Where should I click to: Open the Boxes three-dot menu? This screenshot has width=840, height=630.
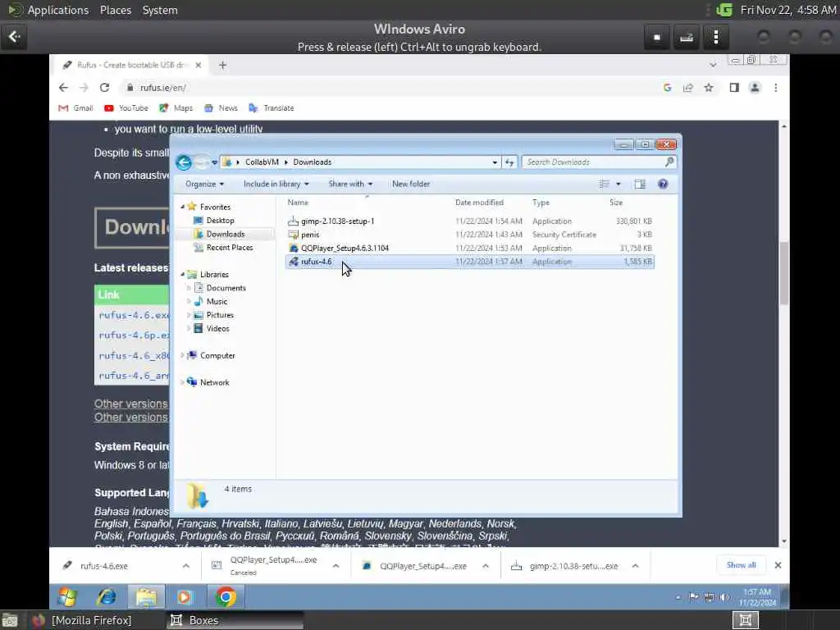pos(715,37)
